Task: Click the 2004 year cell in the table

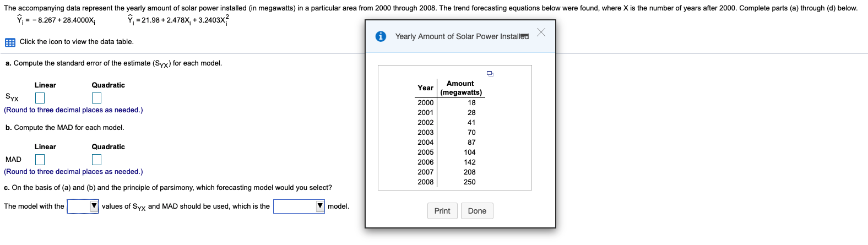Action: [x=426, y=143]
